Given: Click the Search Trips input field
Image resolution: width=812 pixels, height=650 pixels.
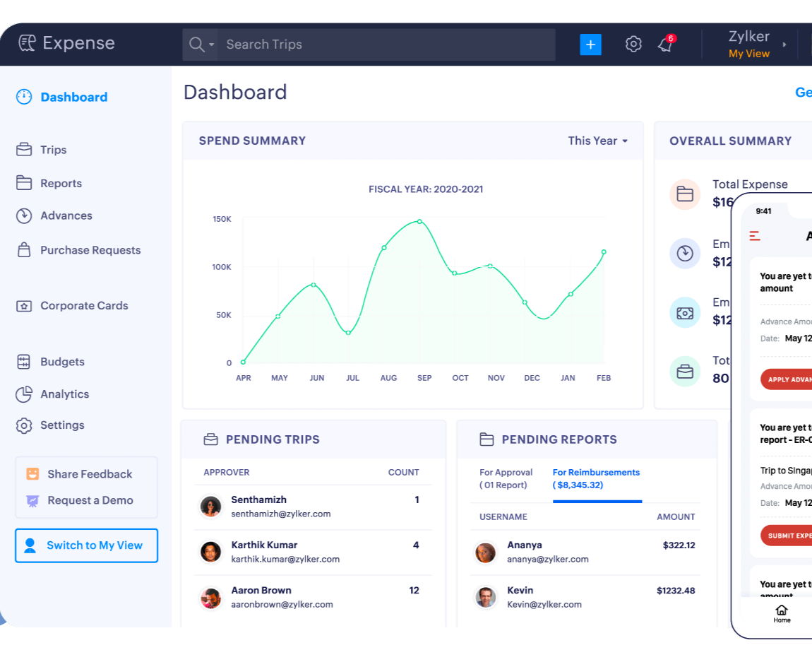Looking at the screenshot, I should tap(385, 45).
